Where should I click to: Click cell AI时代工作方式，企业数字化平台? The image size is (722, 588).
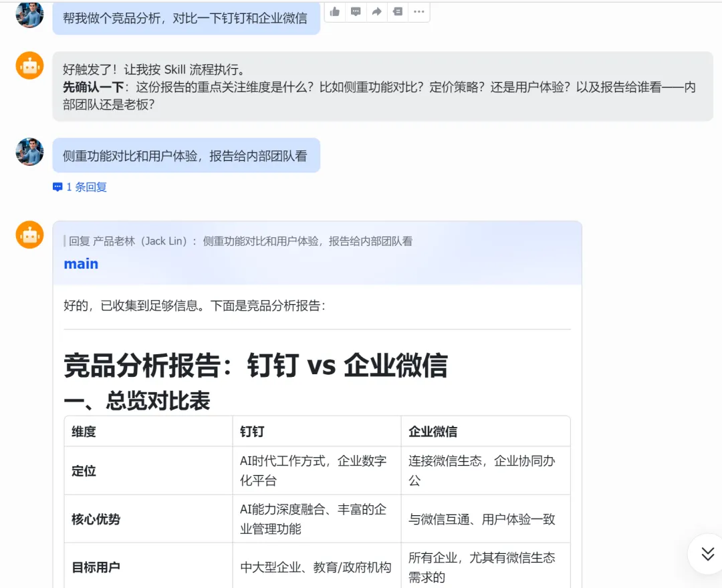pos(317,470)
